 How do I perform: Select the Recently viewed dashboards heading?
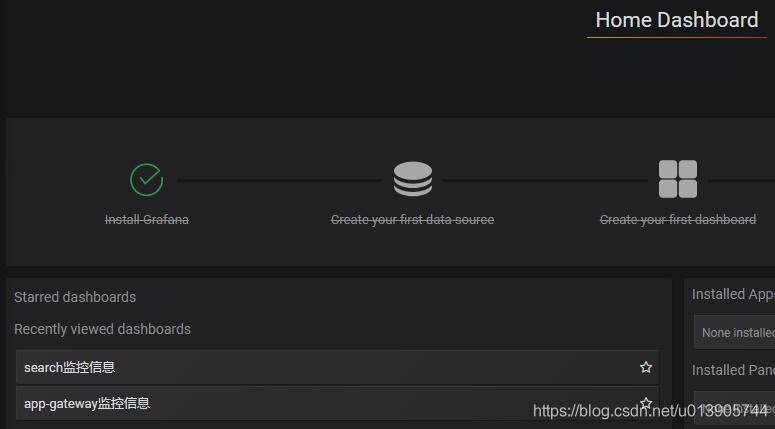pyautogui.click(x=102, y=329)
